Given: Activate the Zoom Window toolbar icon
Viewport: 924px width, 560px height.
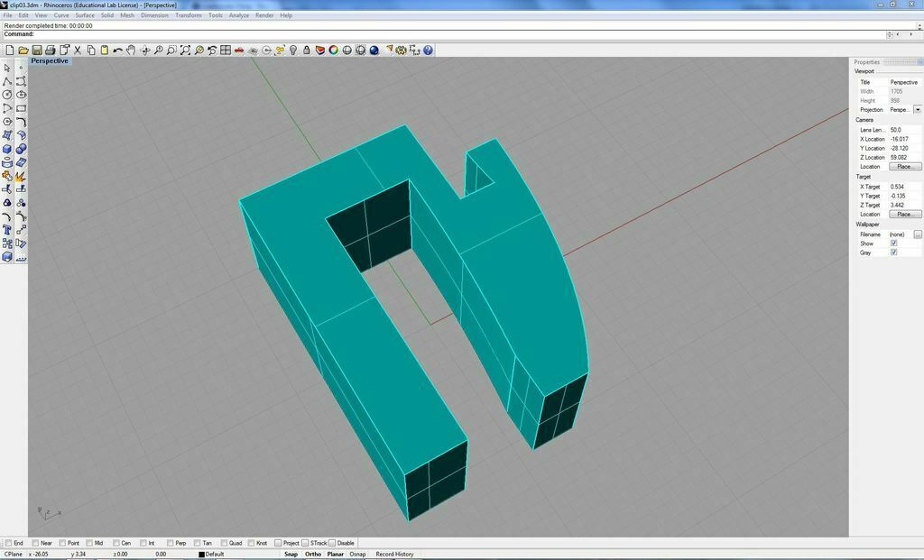Looking at the screenshot, I should (171, 50).
